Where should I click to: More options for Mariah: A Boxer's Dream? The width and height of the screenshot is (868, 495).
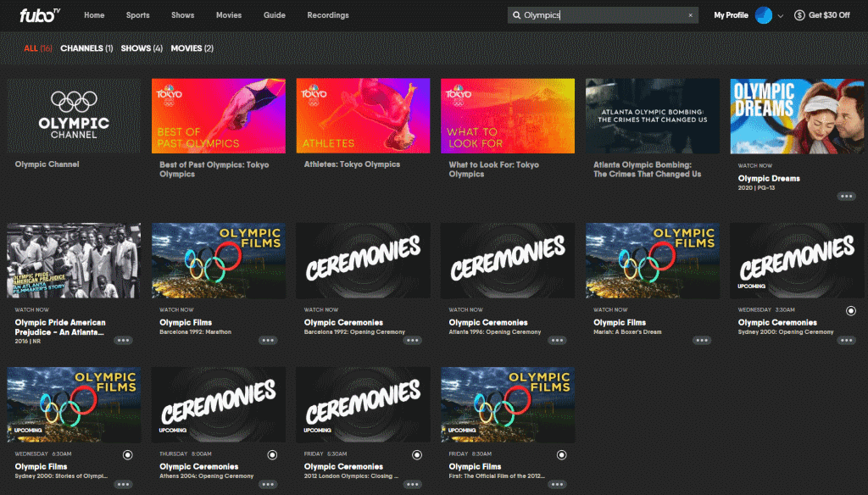click(702, 341)
